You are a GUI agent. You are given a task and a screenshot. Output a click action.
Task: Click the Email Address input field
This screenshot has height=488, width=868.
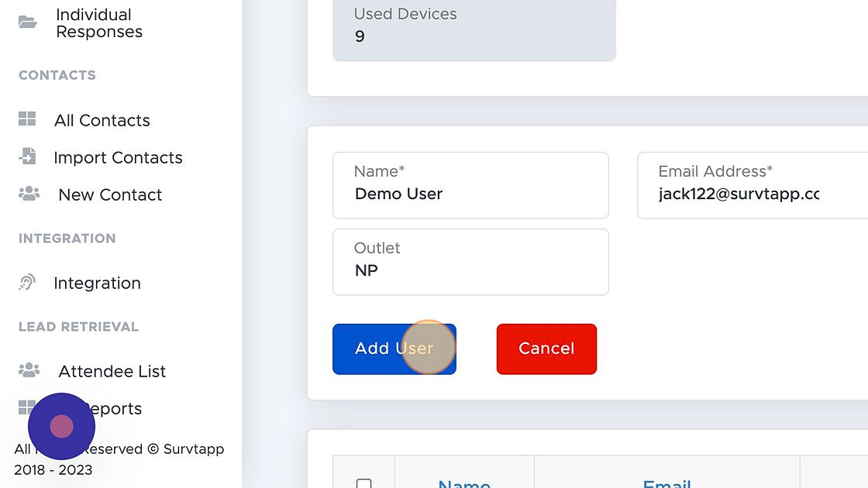[753, 185]
